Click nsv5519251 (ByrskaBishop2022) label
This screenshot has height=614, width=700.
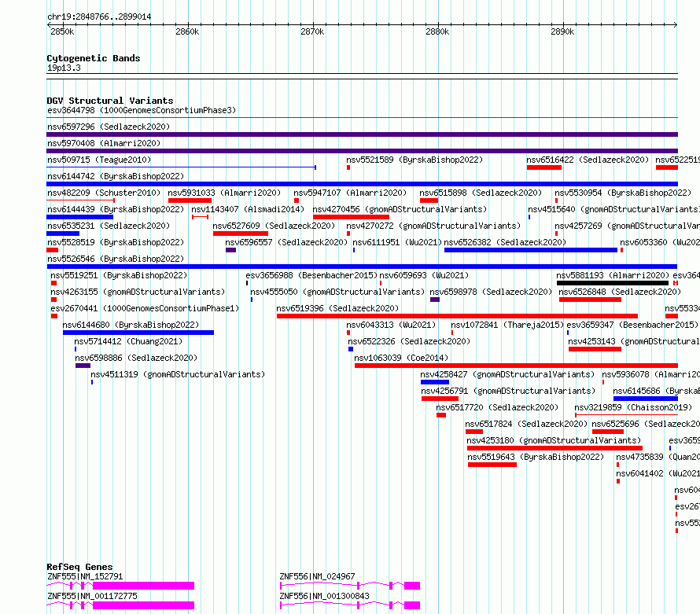point(119,275)
